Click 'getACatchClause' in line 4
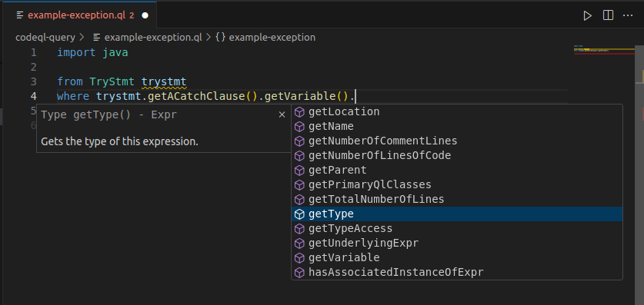This screenshot has height=305, width=644. (x=197, y=96)
